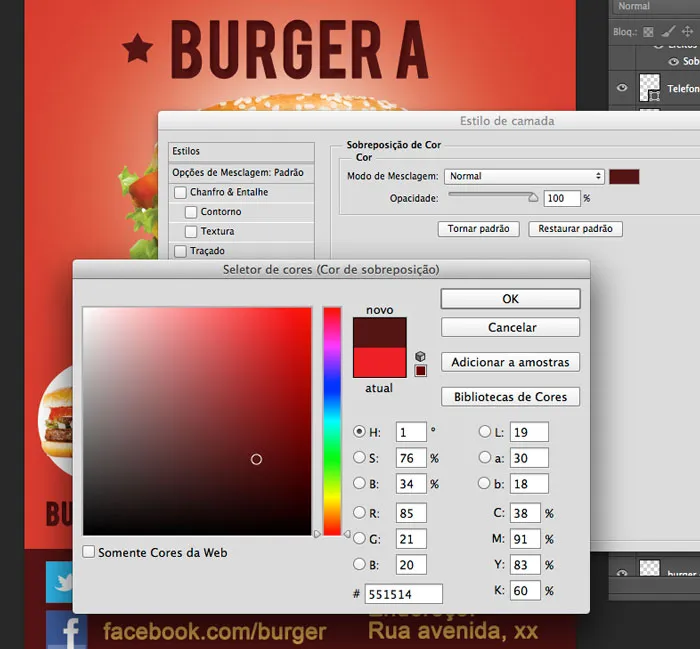Select the Telefone layer thumbnail
The image size is (700, 649).
pos(650,88)
